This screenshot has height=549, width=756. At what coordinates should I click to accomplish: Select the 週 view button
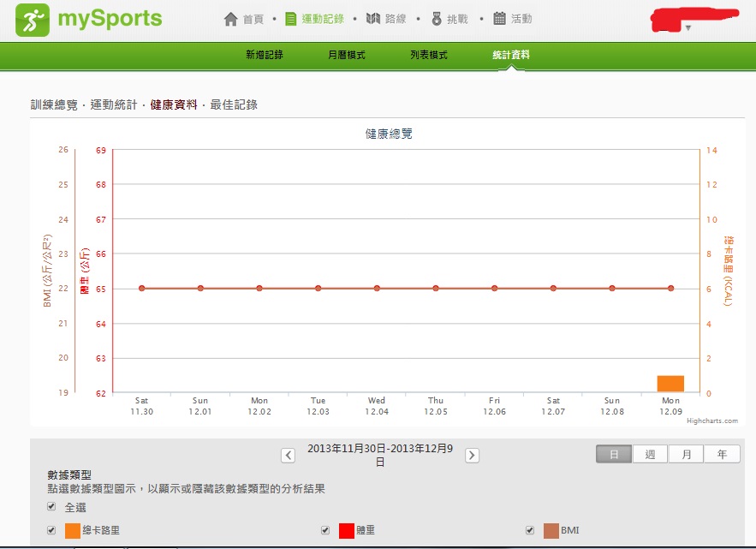[650, 455]
